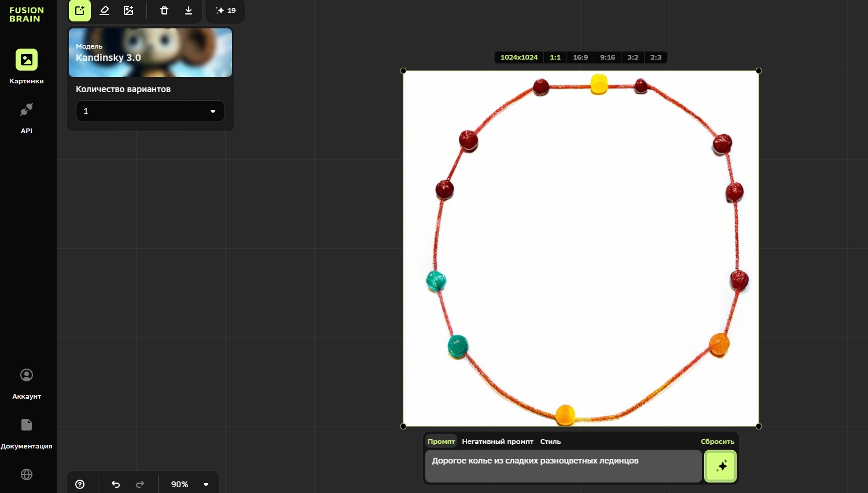The height and width of the screenshot is (493, 868).
Task: Open the help question mark icon
Action: pyautogui.click(x=80, y=484)
